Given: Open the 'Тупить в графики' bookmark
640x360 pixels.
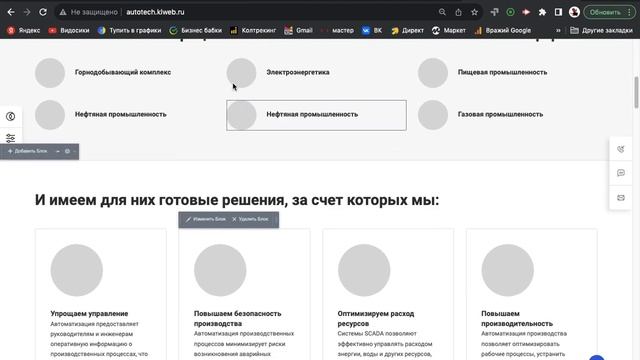Looking at the screenshot, I should point(129,30).
